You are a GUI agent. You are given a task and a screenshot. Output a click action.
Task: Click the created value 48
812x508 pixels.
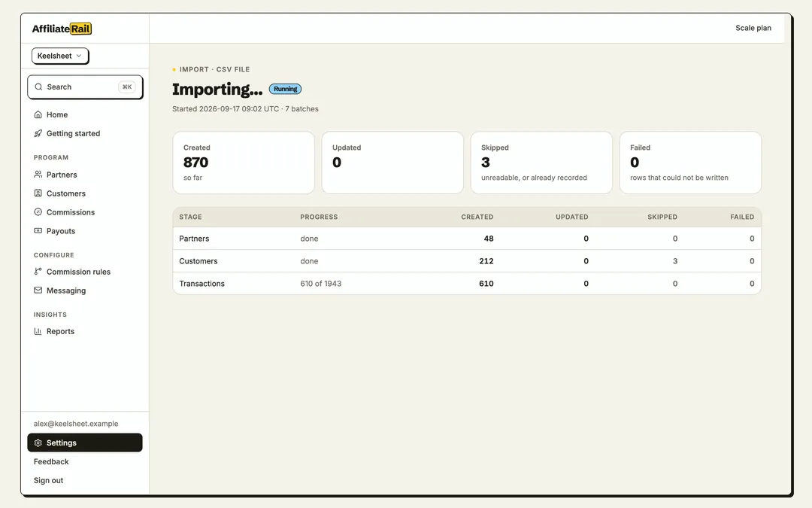point(489,239)
